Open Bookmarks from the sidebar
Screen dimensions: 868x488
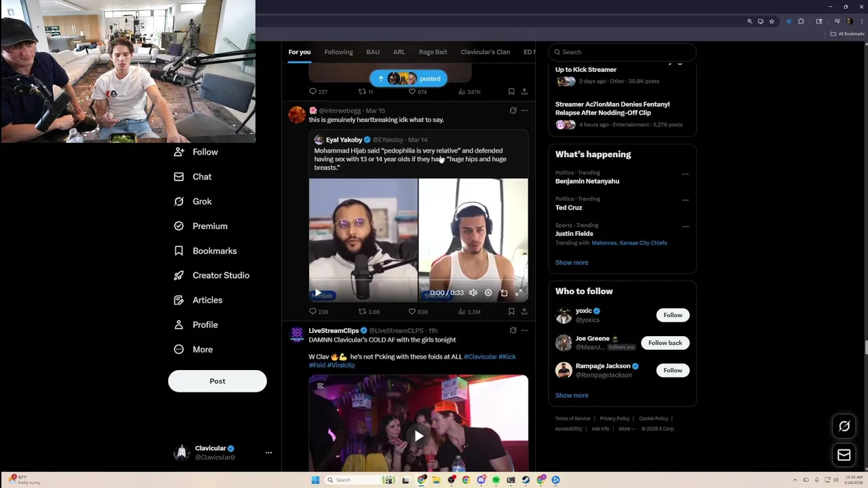pyautogui.click(x=205, y=251)
